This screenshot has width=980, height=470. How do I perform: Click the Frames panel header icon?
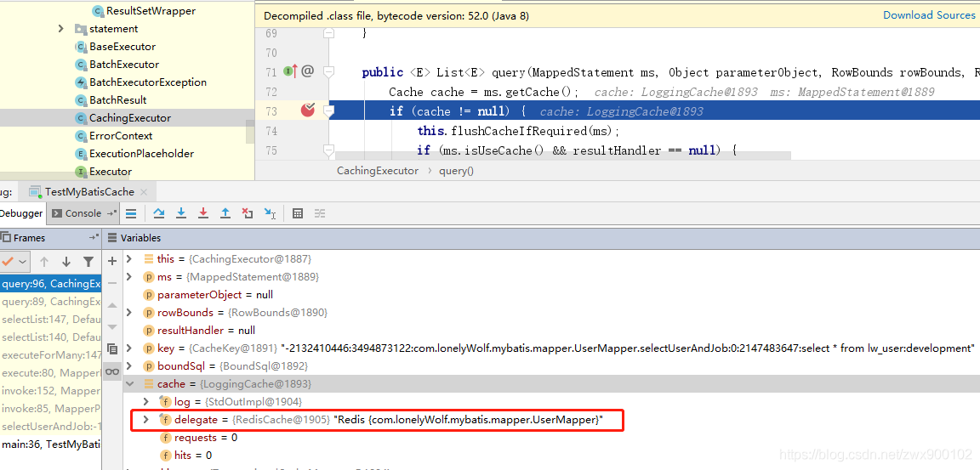6,237
